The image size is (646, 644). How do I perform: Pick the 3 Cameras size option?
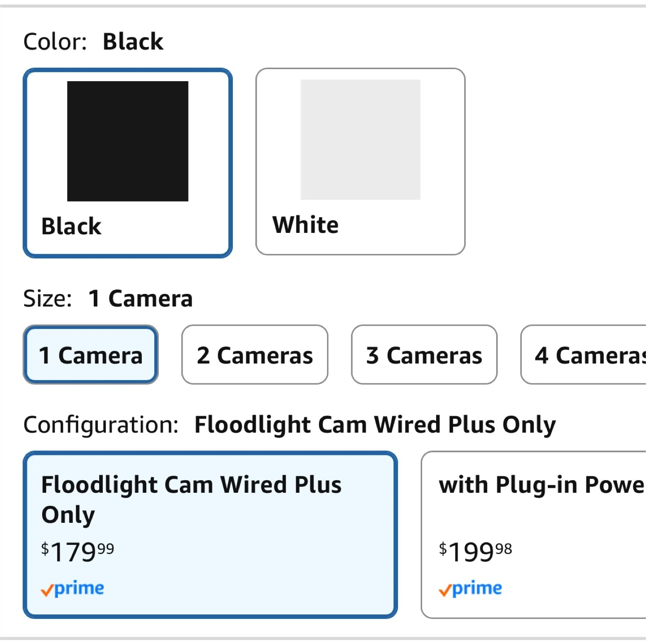tap(424, 355)
